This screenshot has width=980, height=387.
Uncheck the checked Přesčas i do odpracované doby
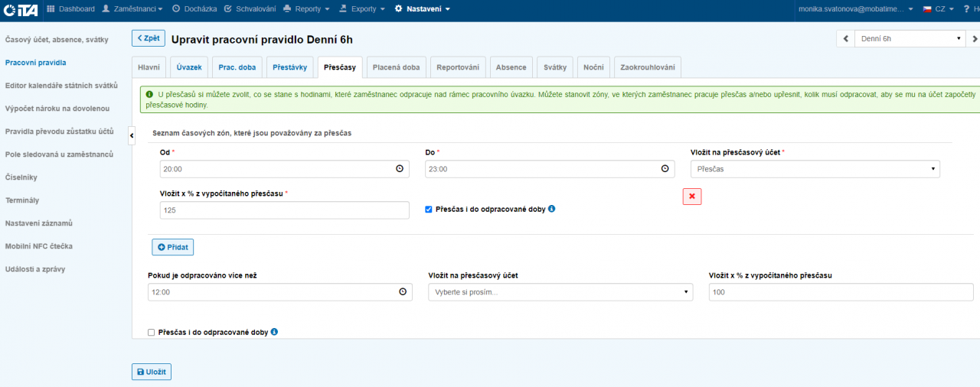[429, 209]
